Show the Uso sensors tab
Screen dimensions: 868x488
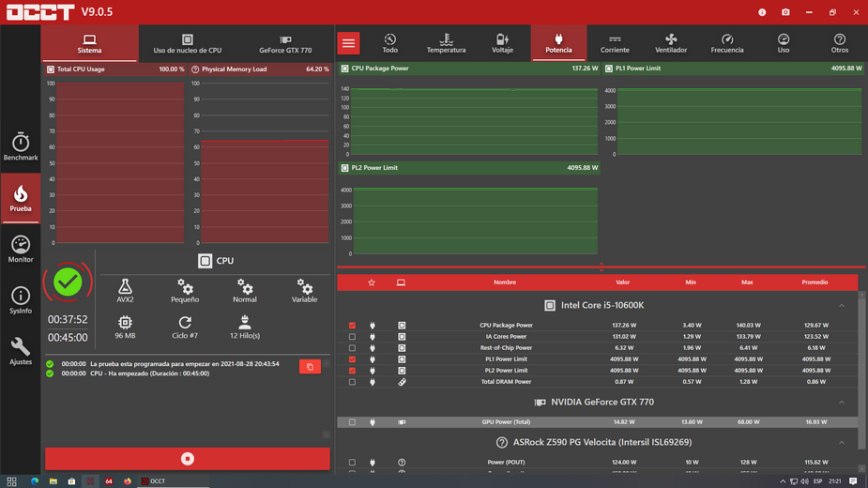click(x=784, y=43)
